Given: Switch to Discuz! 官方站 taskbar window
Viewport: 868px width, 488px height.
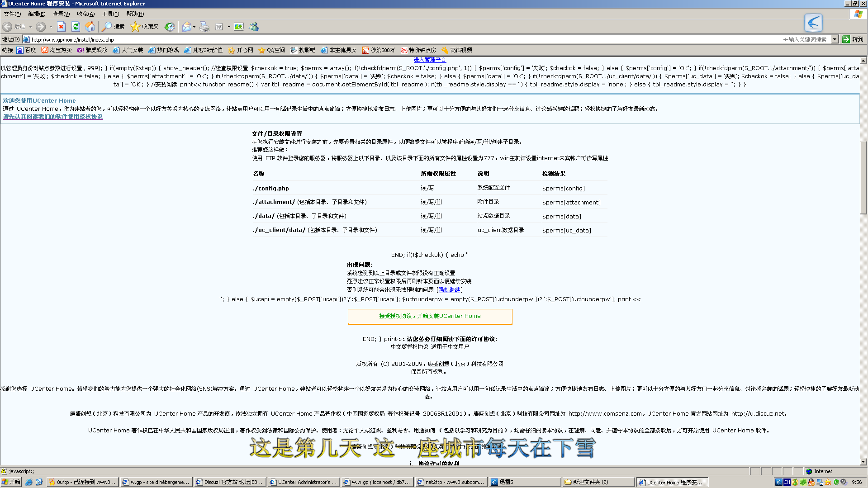Looking at the screenshot, I should click(x=230, y=482).
